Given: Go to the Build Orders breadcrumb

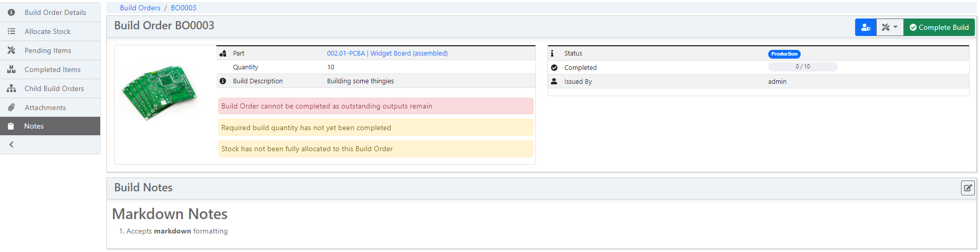Looking at the screenshot, I should [x=140, y=8].
